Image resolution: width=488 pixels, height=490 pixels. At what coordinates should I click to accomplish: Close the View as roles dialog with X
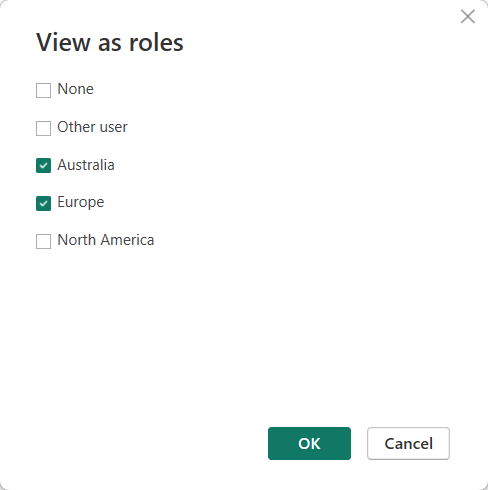[x=468, y=16]
